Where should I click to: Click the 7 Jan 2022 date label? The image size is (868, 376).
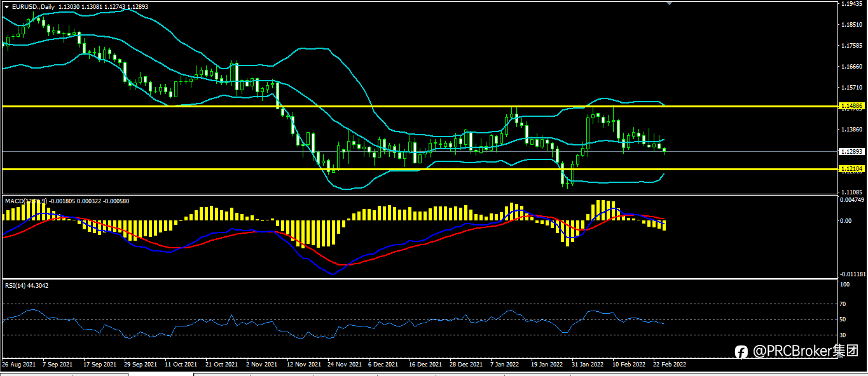(x=506, y=365)
